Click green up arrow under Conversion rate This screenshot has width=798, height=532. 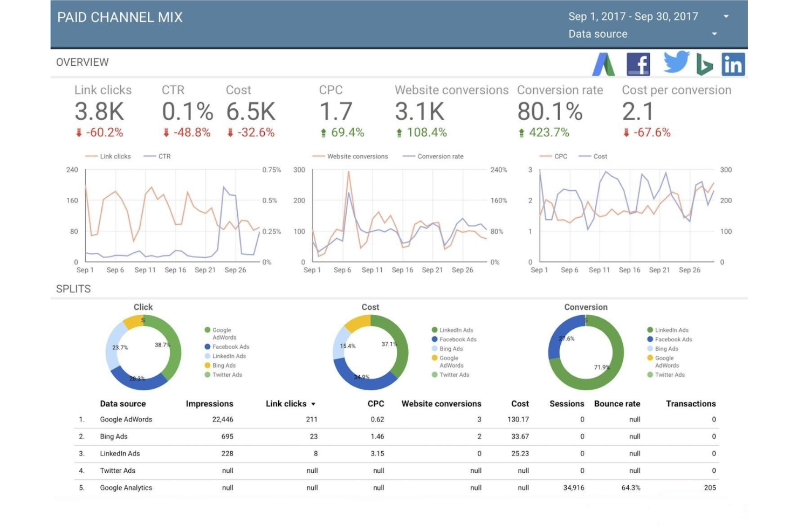521,133
